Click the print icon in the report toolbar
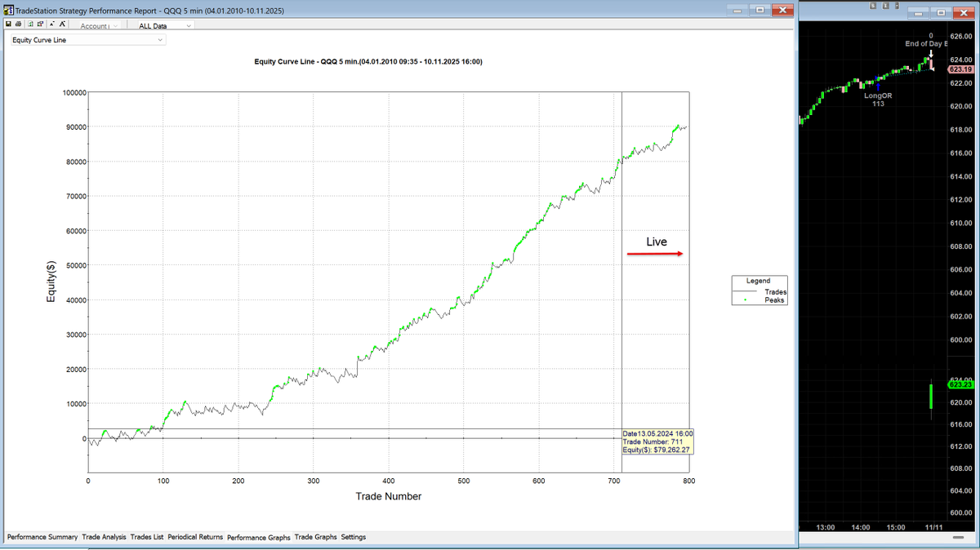Viewport: 980px width, 550px height. click(x=18, y=24)
